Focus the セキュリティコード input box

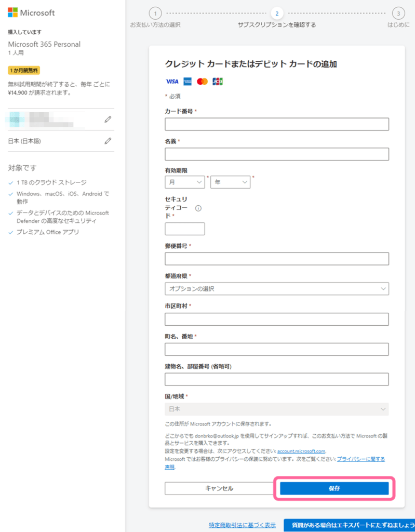tap(185, 229)
